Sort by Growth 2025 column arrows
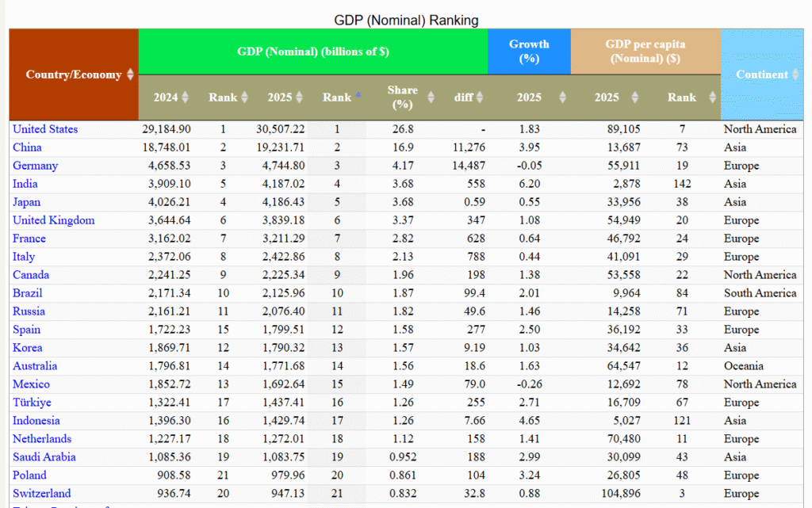 click(x=562, y=97)
